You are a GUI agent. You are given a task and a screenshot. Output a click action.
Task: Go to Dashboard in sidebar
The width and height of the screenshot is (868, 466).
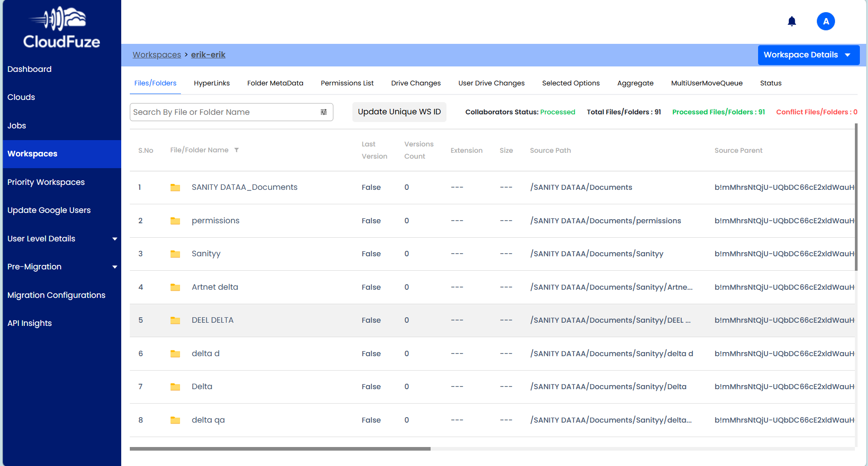(29, 69)
